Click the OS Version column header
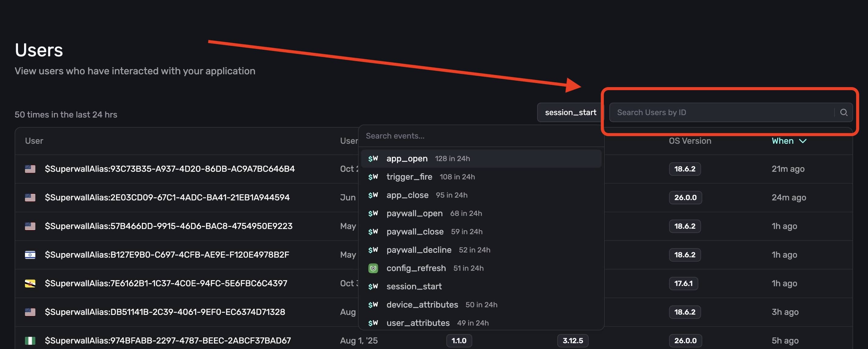 tap(690, 141)
